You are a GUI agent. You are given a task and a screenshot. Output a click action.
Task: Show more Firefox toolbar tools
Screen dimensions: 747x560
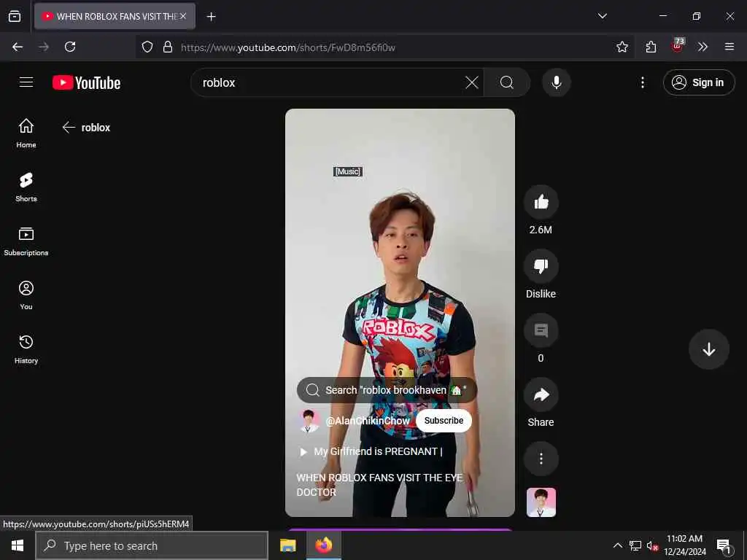(703, 47)
